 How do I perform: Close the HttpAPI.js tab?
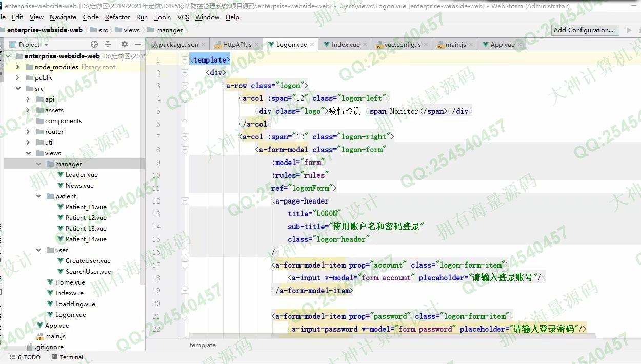pos(257,45)
